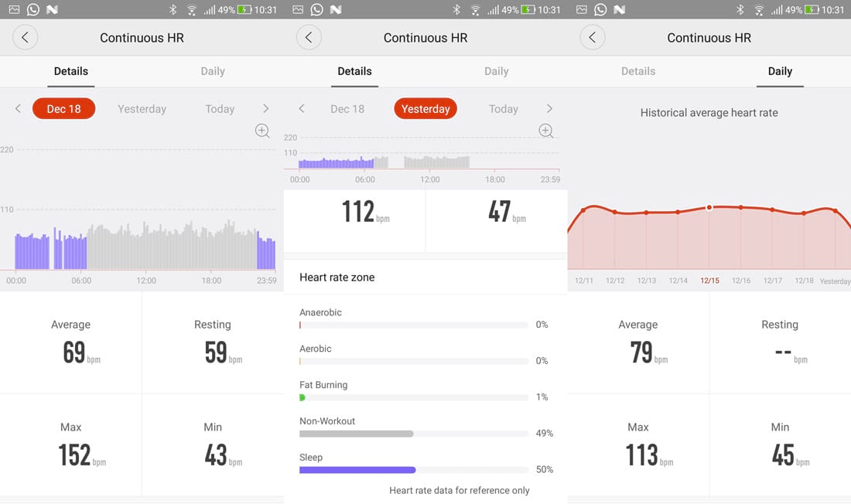Select 12/11 date on historical chart axis
851x504 pixels.
[584, 281]
